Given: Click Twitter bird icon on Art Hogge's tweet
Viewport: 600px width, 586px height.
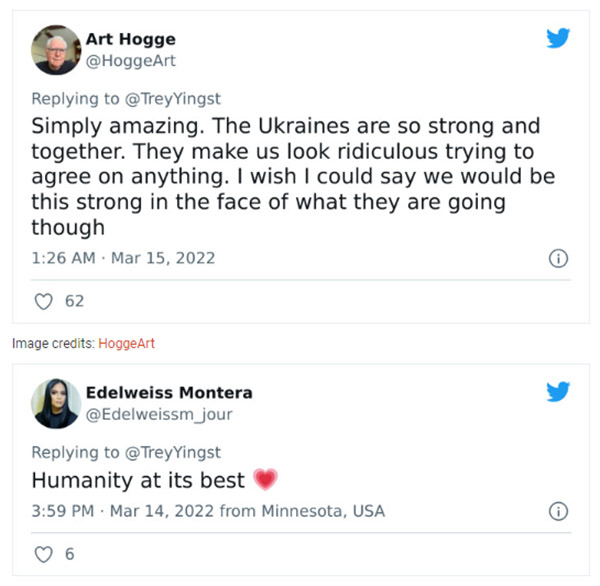Looking at the screenshot, I should (x=558, y=39).
